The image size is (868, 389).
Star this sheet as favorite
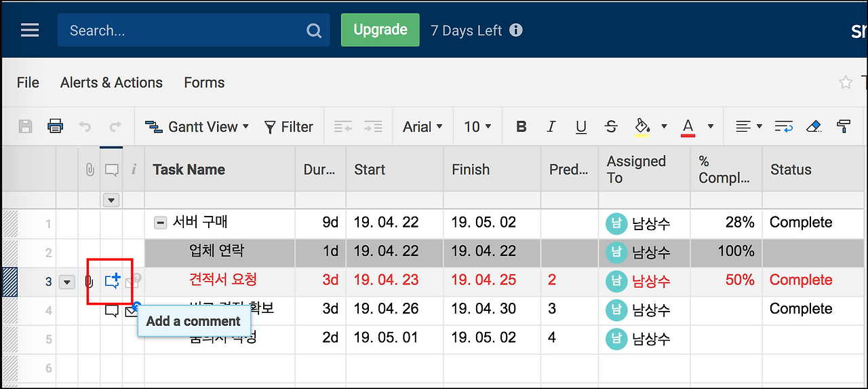(846, 83)
